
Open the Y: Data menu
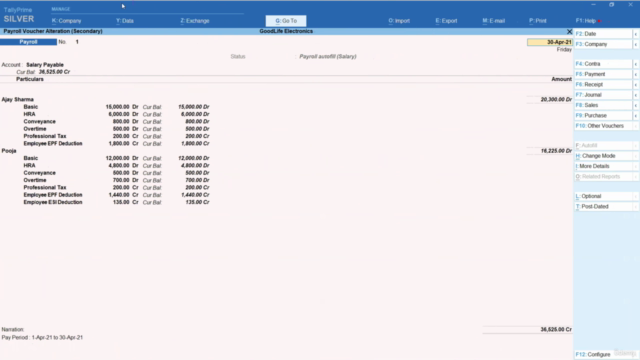(124, 21)
